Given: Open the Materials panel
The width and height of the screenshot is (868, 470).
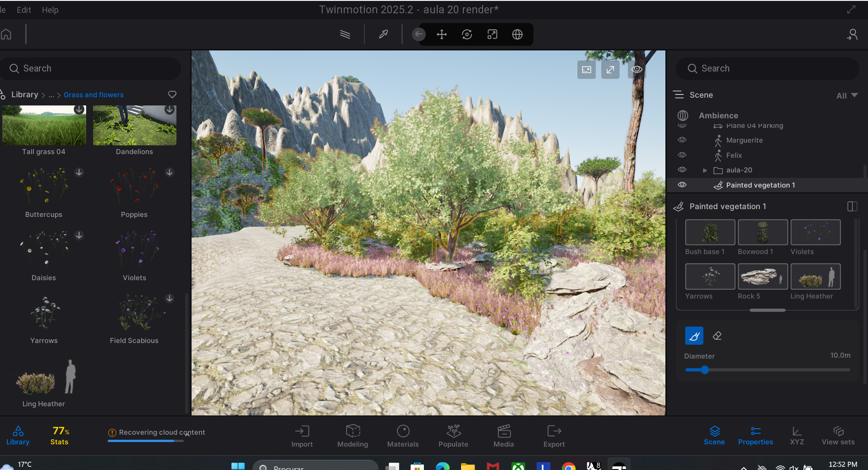Looking at the screenshot, I should click(x=403, y=437).
